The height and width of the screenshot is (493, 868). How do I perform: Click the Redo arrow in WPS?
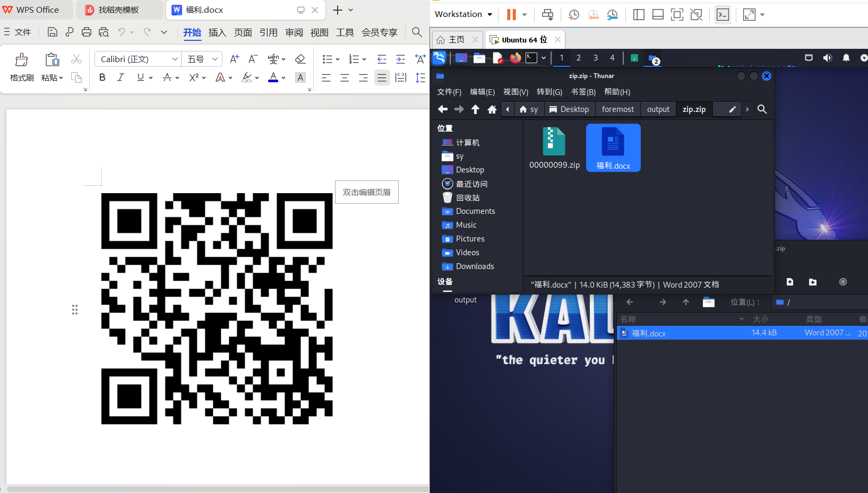click(147, 32)
